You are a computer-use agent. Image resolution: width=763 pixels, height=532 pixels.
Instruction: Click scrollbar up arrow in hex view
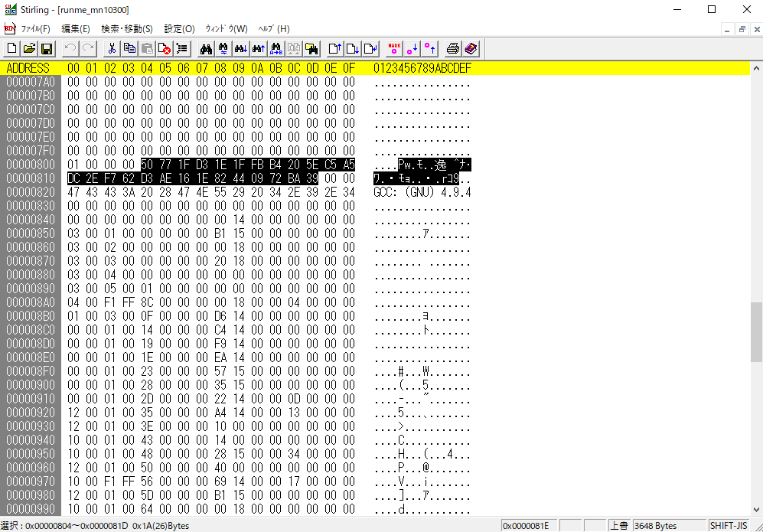tap(756, 69)
